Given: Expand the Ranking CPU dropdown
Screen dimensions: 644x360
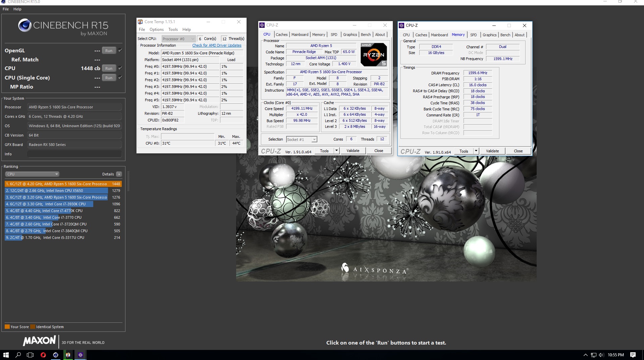Looking at the screenshot, I should click(x=32, y=174).
